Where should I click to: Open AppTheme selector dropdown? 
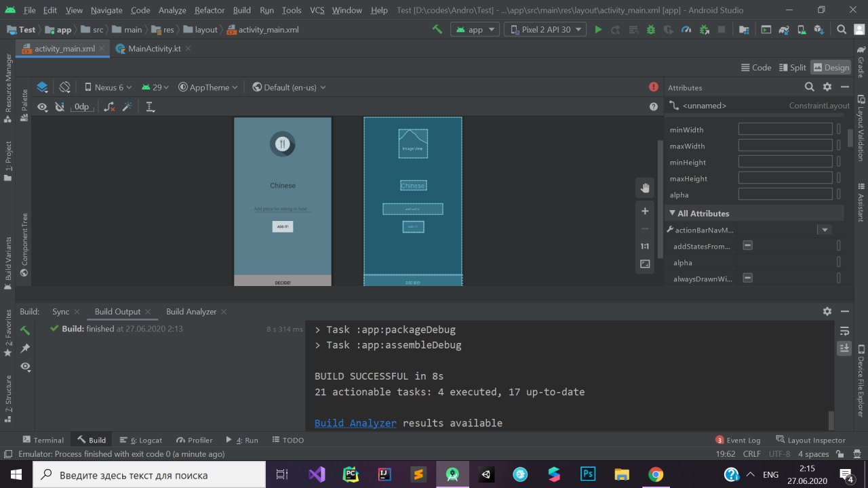208,87
